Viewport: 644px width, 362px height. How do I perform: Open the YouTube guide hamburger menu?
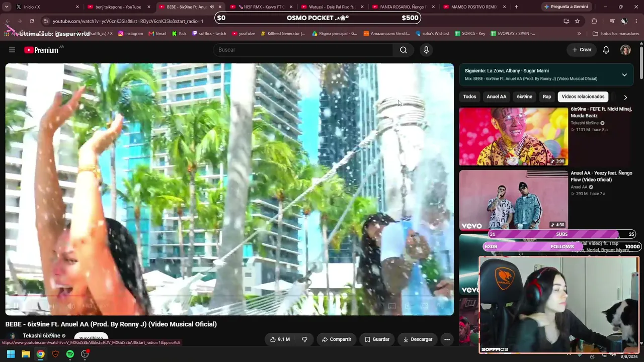[x=12, y=50]
